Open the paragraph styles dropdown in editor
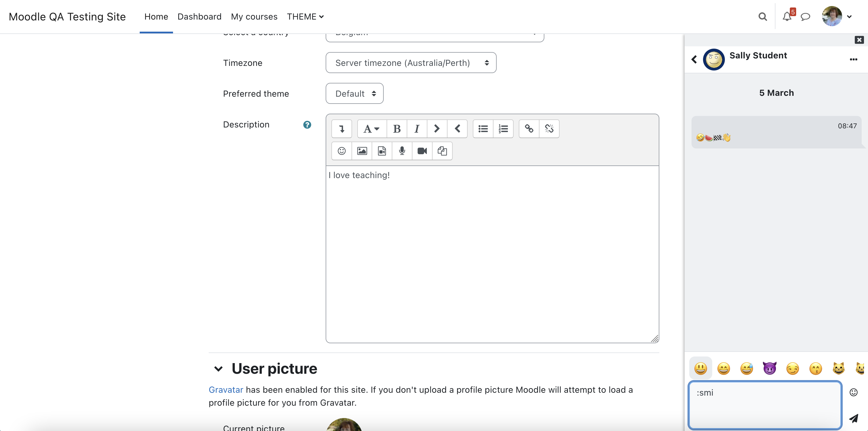The image size is (868, 431). click(372, 129)
